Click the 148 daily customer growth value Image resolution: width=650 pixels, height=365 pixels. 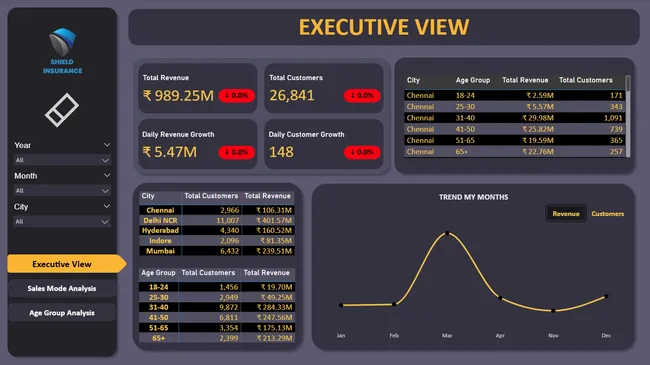(x=281, y=152)
